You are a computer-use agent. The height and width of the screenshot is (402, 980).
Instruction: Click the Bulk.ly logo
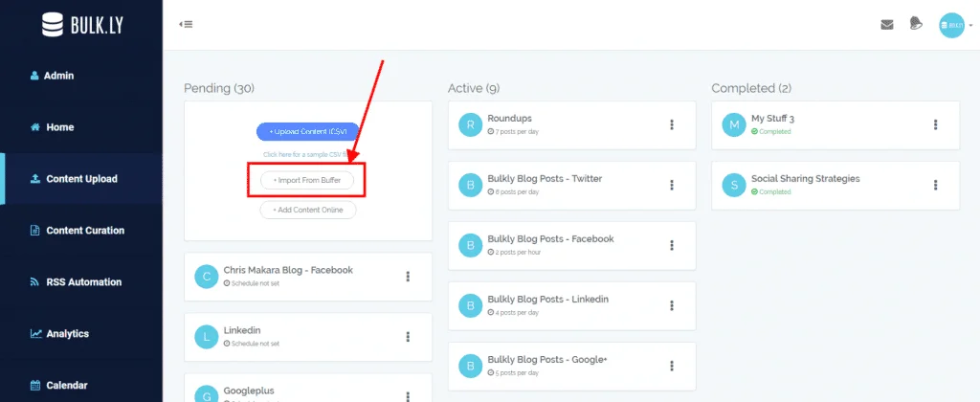(81, 24)
